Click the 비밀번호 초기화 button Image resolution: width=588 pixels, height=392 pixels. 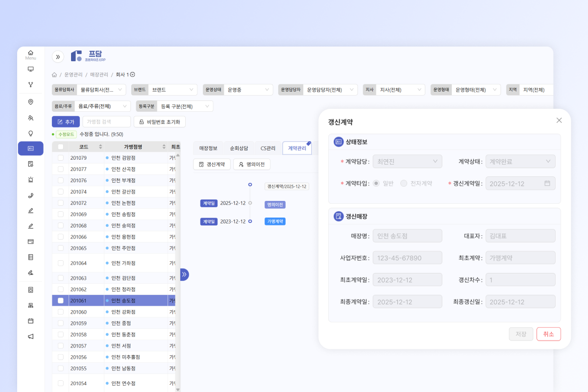pyautogui.click(x=159, y=122)
